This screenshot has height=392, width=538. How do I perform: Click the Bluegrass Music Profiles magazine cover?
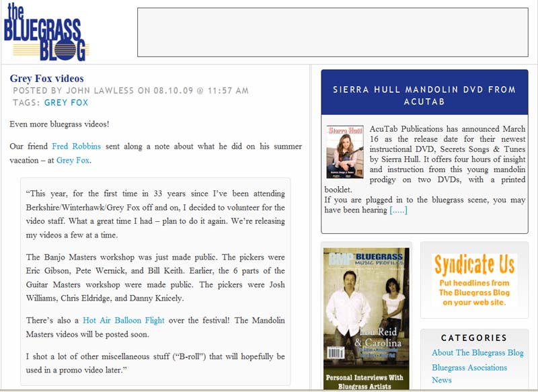tap(366, 303)
